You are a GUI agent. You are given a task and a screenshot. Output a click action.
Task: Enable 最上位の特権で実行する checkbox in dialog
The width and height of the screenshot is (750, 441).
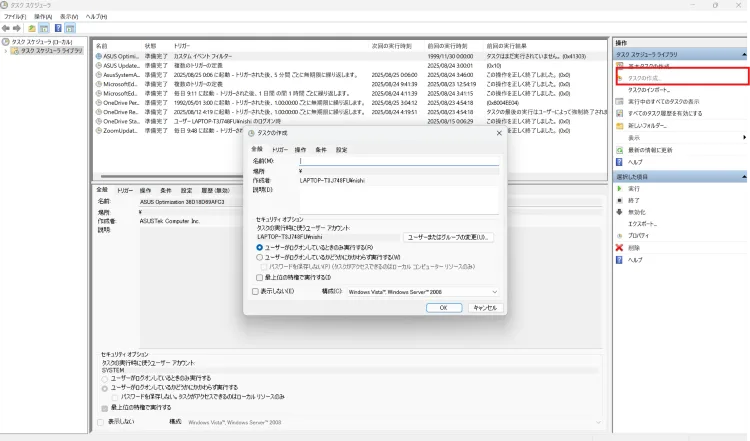[257, 276]
